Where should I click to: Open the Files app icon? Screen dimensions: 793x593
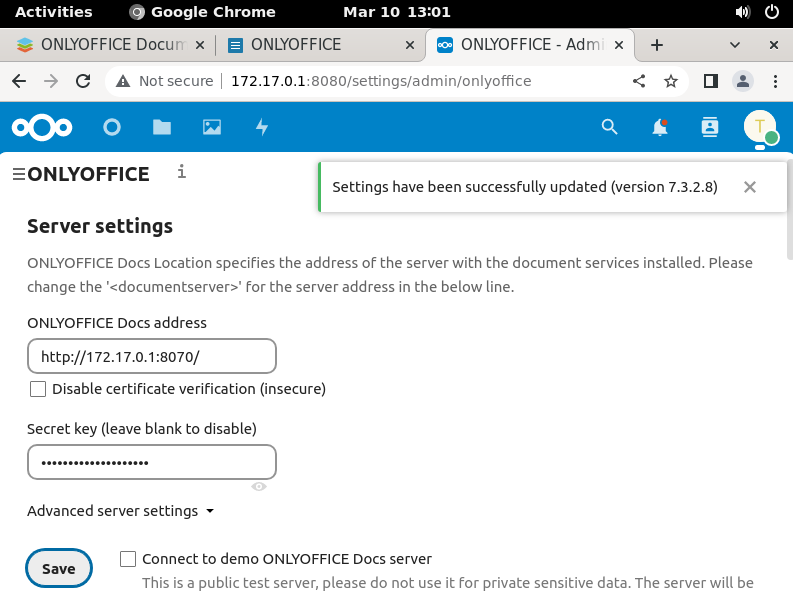click(162, 127)
